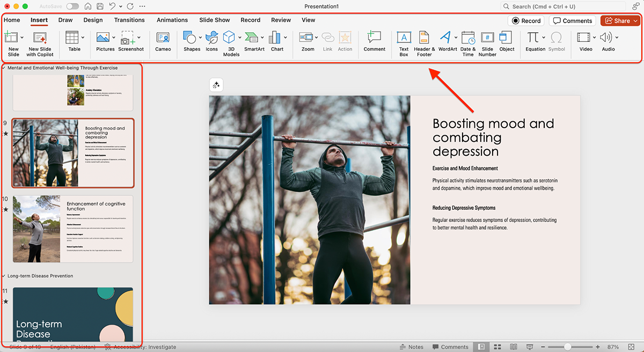
Task: Expand the Shapes dropdown arrow
Action: point(201,38)
